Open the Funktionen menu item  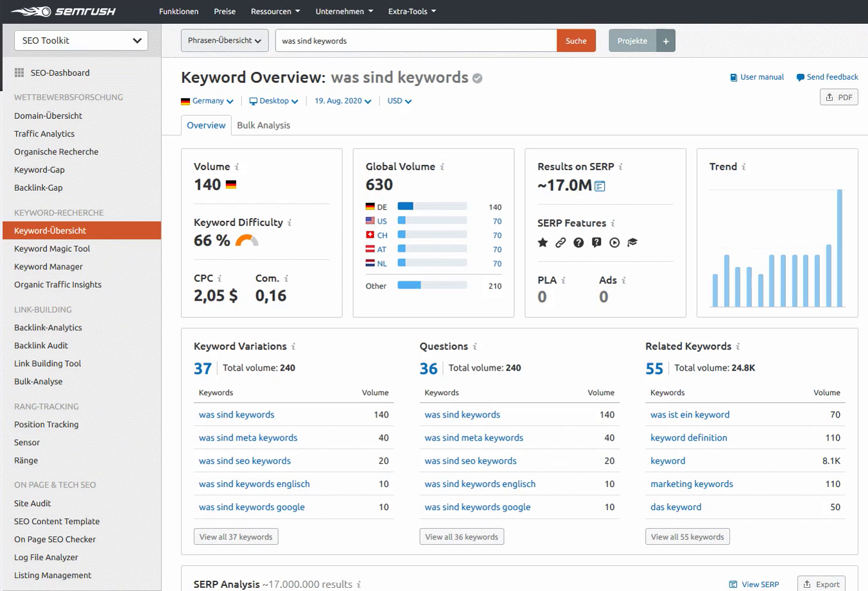click(178, 12)
